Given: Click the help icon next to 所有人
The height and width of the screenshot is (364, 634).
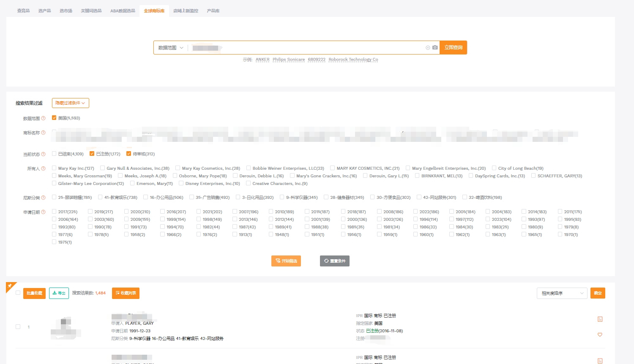Looking at the screenshot, I should coord(43,168).
